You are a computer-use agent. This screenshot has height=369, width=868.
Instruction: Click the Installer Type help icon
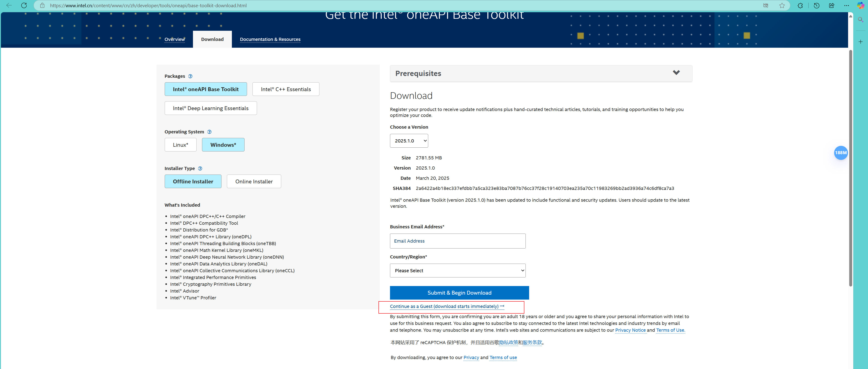coord(200,168)
